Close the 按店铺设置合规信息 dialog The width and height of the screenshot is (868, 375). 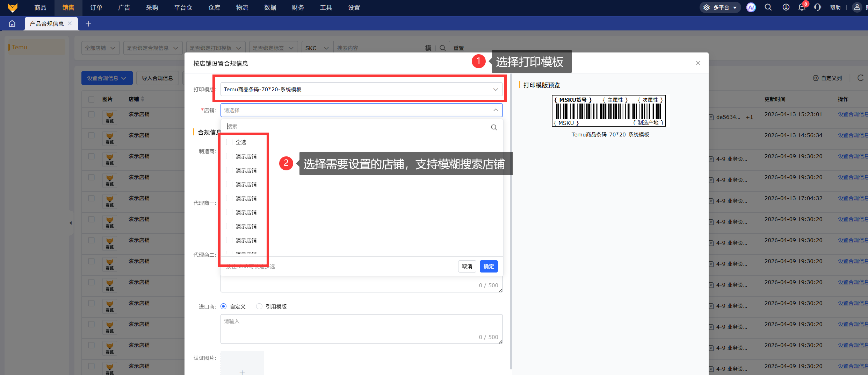pyautogui.click(x=698, y=63)
